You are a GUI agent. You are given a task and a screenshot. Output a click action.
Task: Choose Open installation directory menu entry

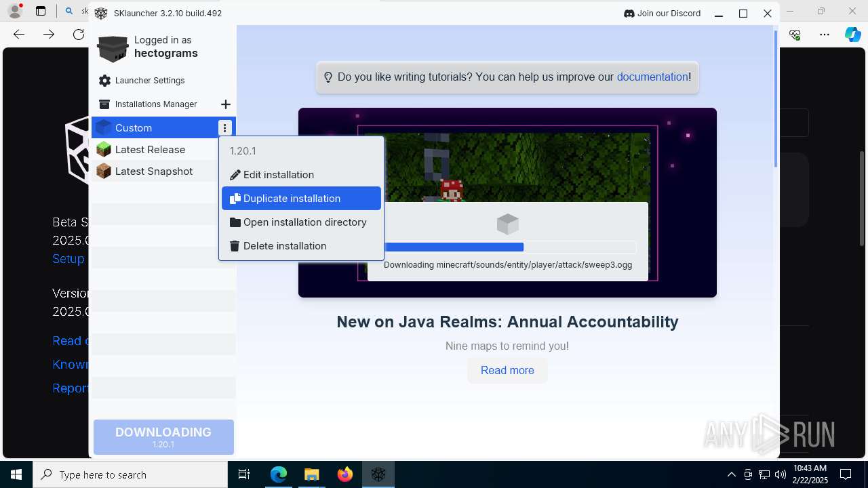[x=301, y=222]
